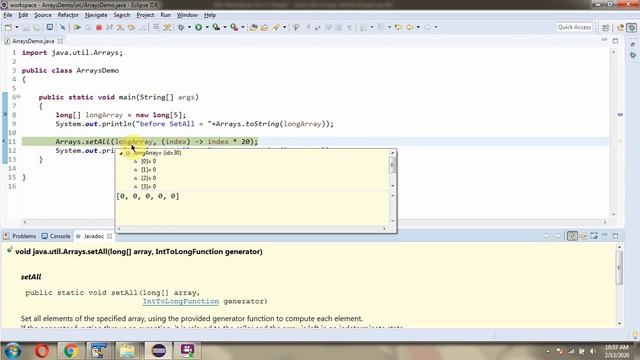Image resolution: width=640 pixels, height=360 pixels.
Task: Minimize the Javadoc view panel
Action: click(x=605, y=236)
